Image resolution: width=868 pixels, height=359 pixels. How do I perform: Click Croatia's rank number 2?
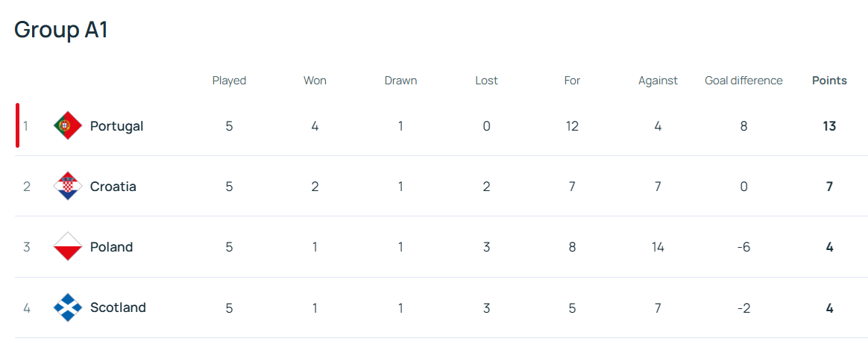[27, 187]
